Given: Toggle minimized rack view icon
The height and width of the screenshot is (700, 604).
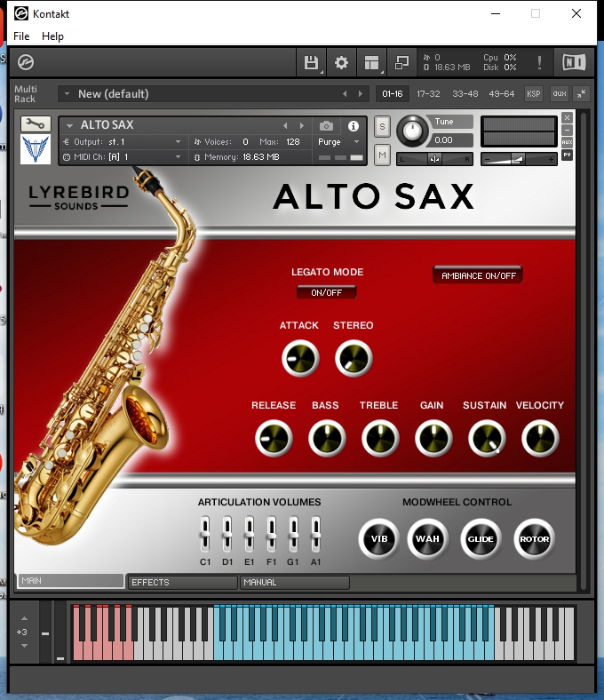Looking at the screenshot, I should pyautogui.click(x=401, y=62).
